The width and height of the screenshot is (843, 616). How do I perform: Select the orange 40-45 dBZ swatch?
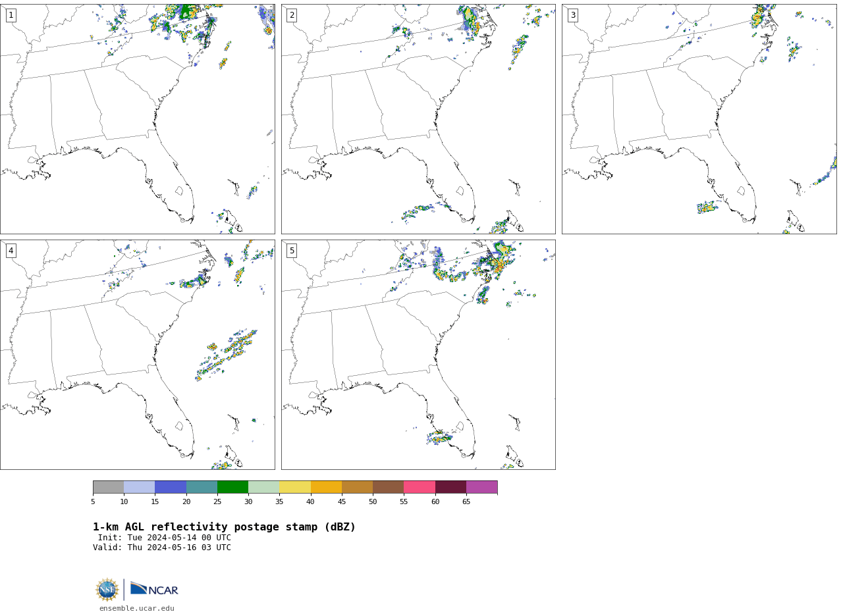pyautogui.click(x=326, y=487)
